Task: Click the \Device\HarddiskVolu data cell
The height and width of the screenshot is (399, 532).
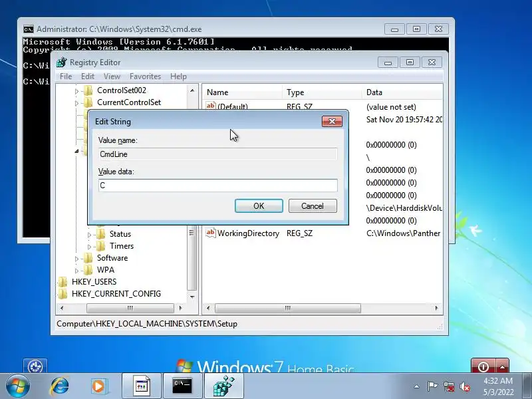Action: pyautogui.click(x=404, y=208)
